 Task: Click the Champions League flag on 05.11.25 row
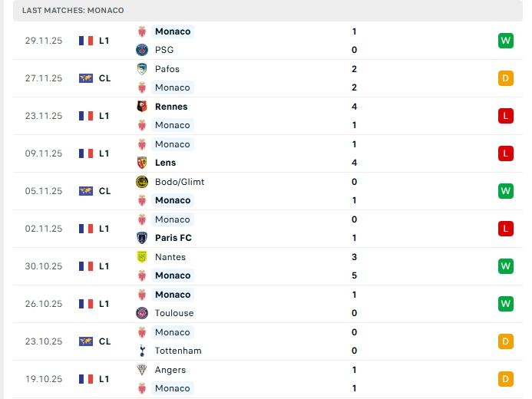click(85, 191)
